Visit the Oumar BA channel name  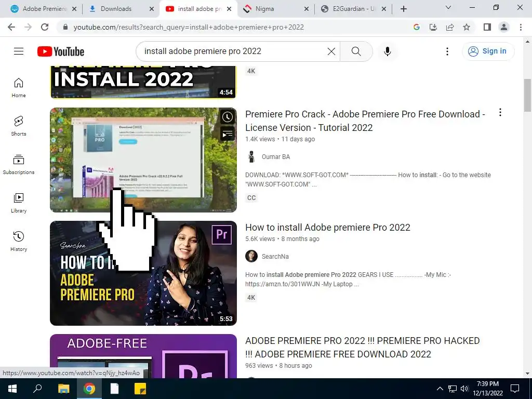pos(276,157)
